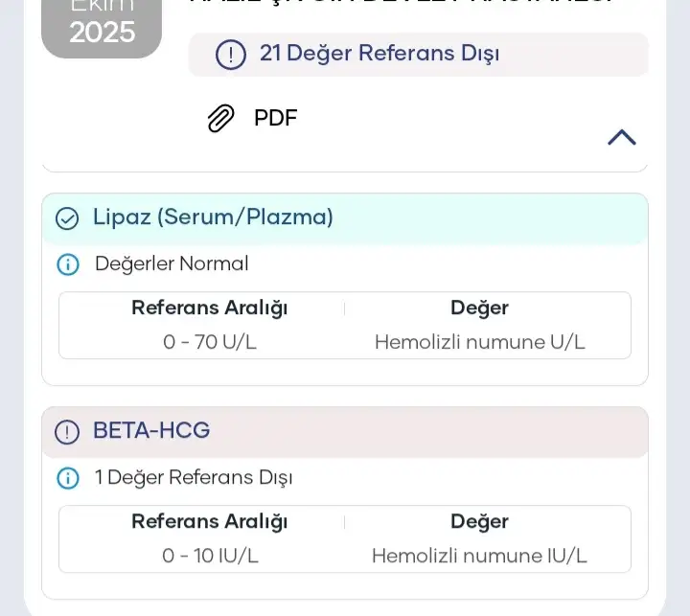Tap the info icon beside "1 Değer Referans Dışı"
Screen dimensions: 690x616
(67, 478)
